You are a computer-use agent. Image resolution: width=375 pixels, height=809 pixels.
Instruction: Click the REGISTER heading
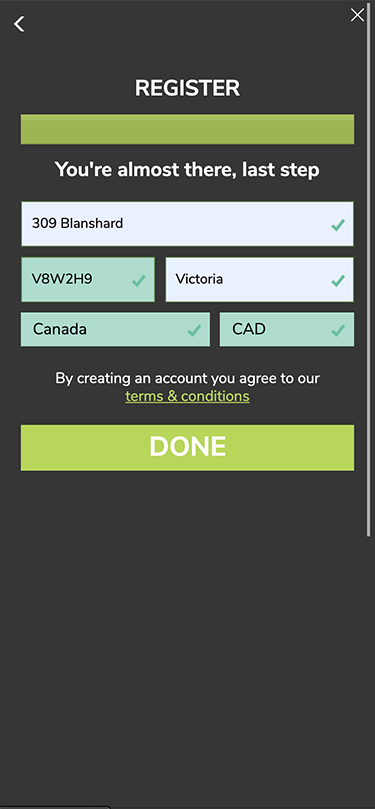pos(187,88)
